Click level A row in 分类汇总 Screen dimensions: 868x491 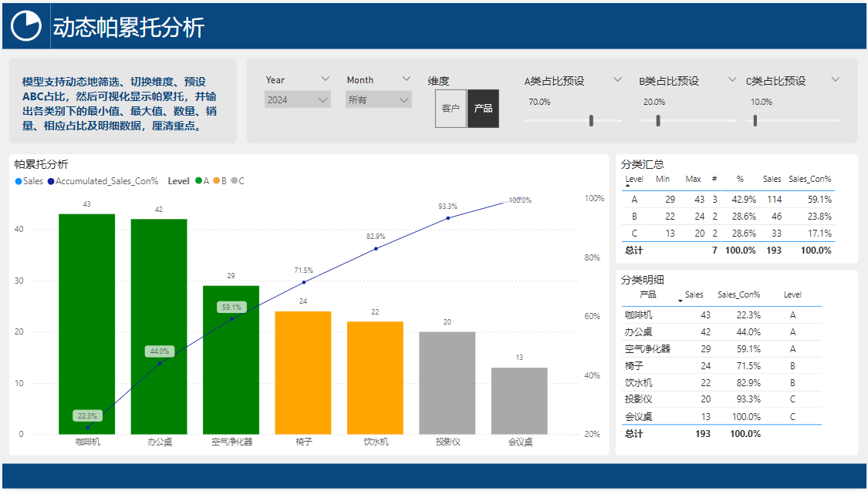pos(728,199)
